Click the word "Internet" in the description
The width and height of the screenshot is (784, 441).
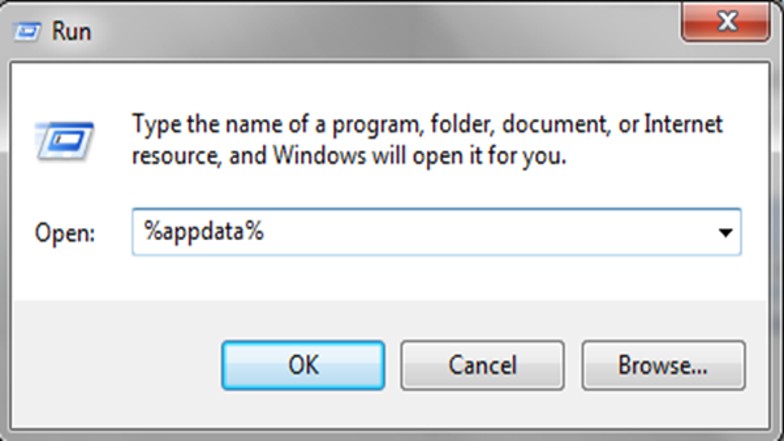(x=683, y=124)
